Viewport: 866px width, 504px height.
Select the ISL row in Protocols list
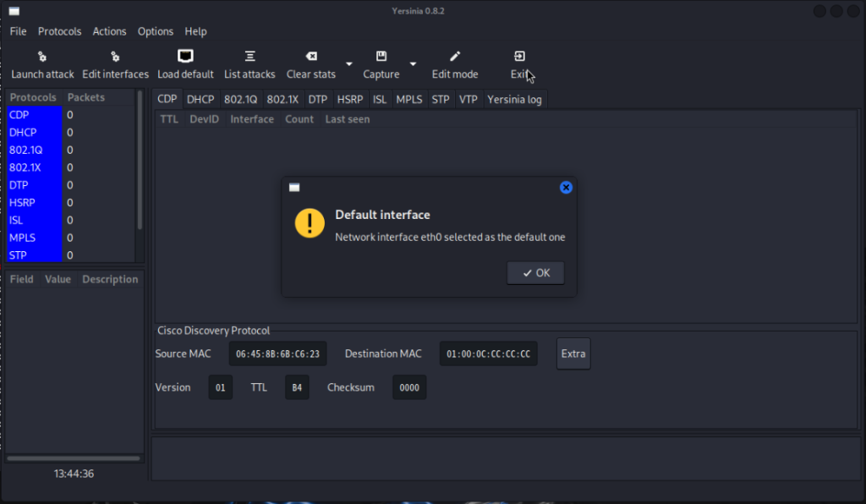click(x=70, y=220)
